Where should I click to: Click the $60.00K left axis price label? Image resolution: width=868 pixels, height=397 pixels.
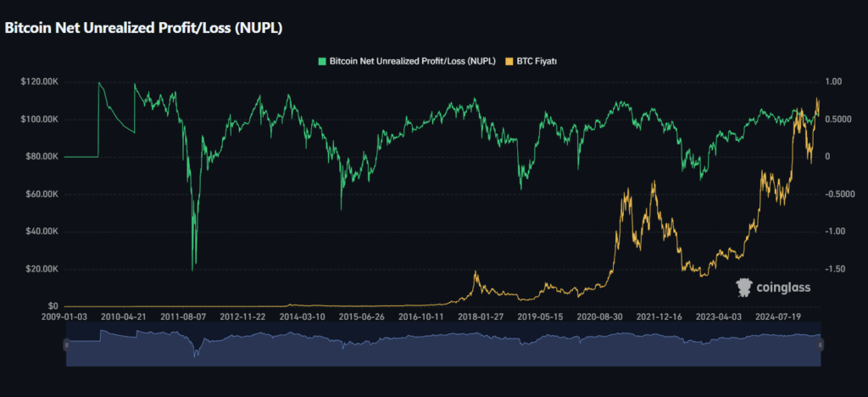pos(41,194)
